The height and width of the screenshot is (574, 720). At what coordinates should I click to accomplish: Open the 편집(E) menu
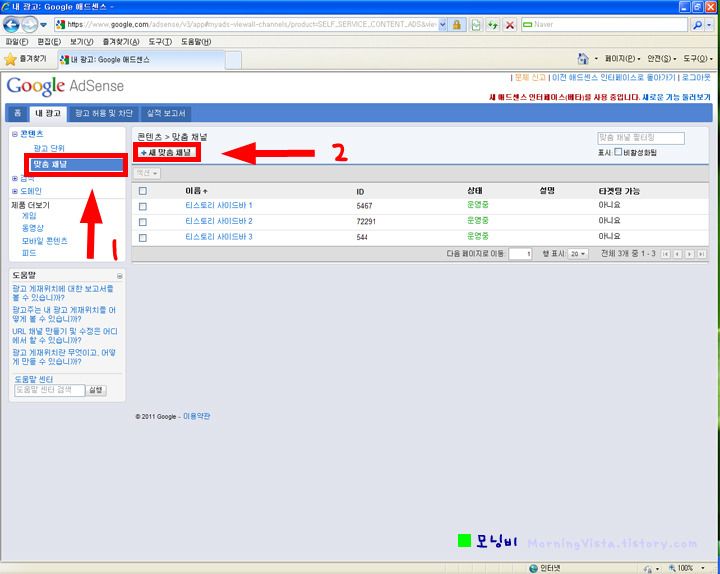pyautogui.click(x=49, y=42)
